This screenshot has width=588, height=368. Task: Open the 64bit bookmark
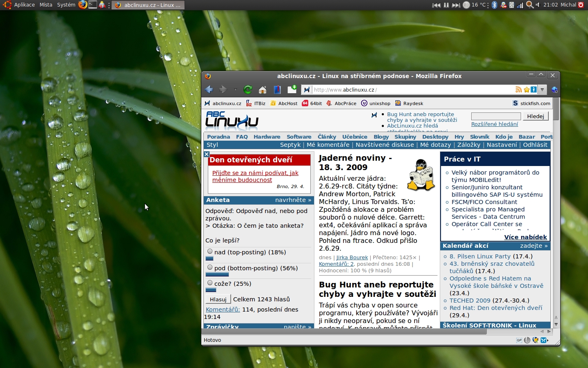tap(312, 103)
